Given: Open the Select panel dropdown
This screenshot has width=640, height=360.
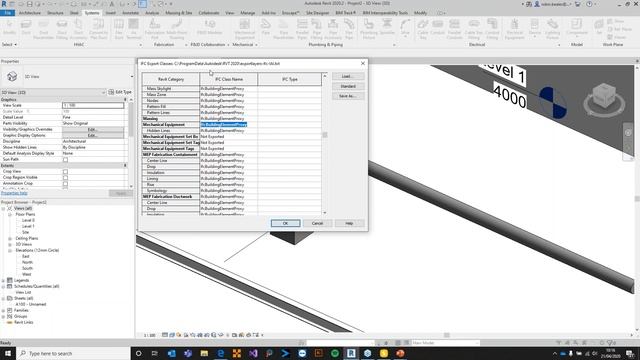Looking at the screenshot, I should (9, 44).
